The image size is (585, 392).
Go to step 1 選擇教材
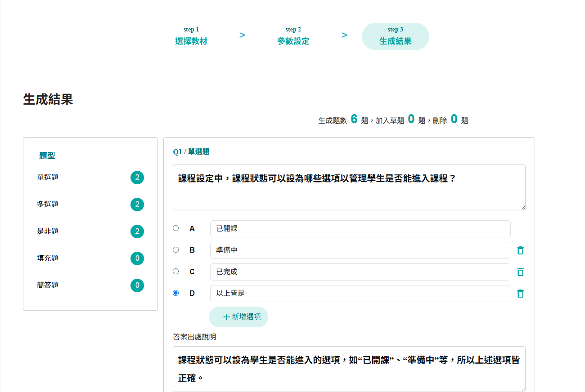pyautogui.click(x=191, y=36)
